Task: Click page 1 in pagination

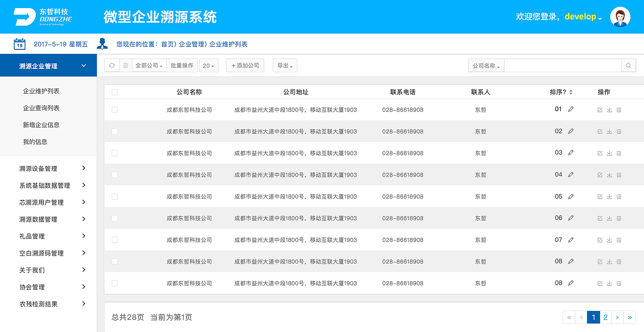Action: point(594,317)
